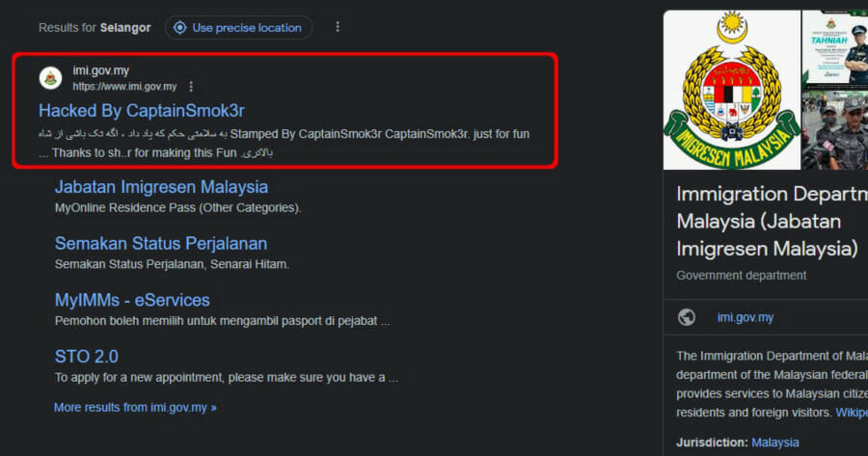The image size is (868, 456).
Task: Open the Semakan Status Perjalanan sitelink
Action: click(160, 243)
